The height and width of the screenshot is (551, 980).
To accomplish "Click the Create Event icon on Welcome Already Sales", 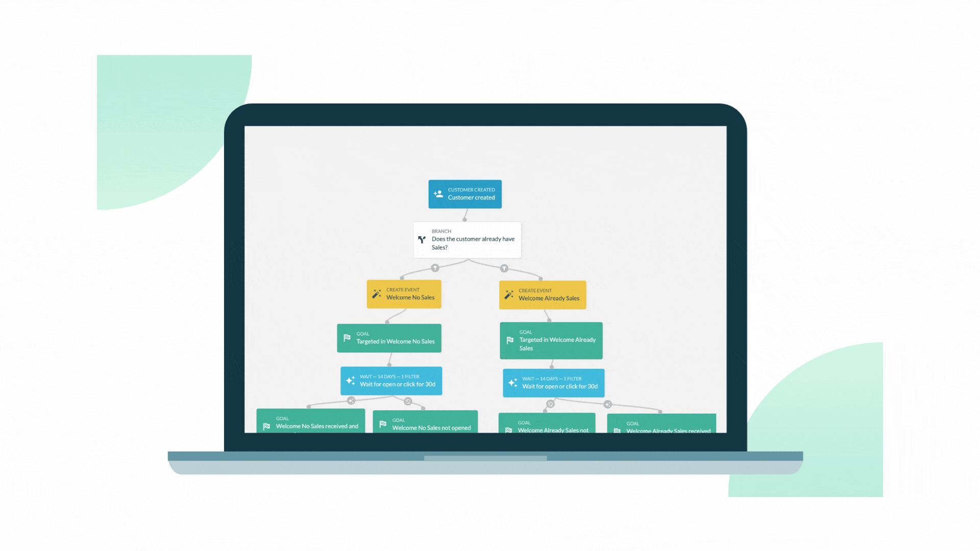I will point(509,294).
